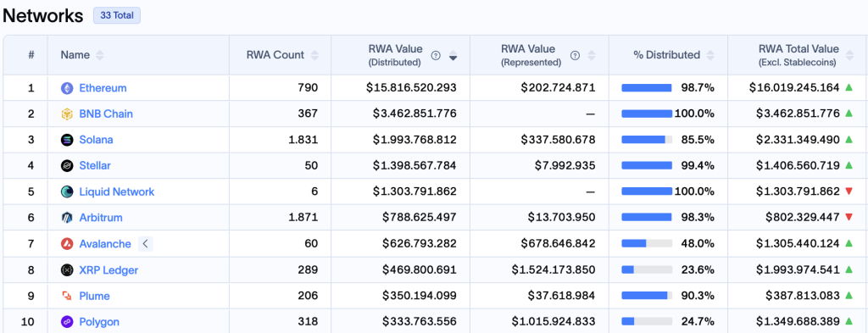Click value $1.524.173.850 in XRP Ledger row
Viewport: 868px width, 333px height.
point(554,270)
